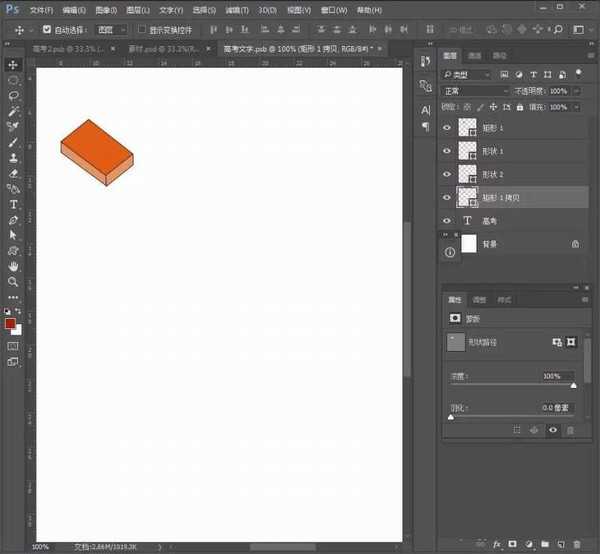Open the 文件(F) menu
600x554 pixels.
click(x=41, y=9)
